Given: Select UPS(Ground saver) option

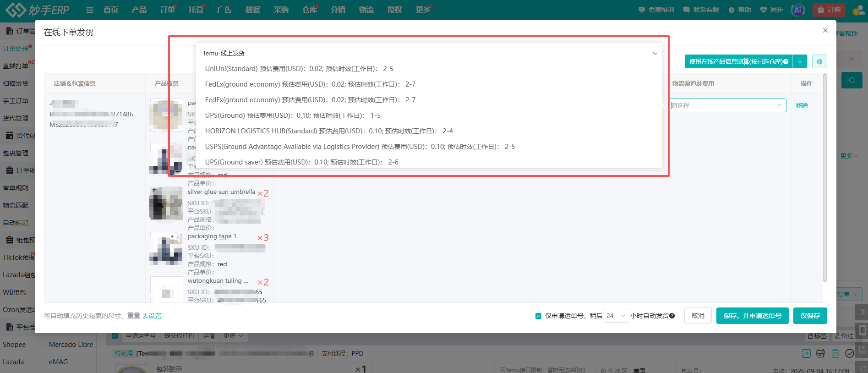Looking at the screenshot, I should tap(429, 162).
